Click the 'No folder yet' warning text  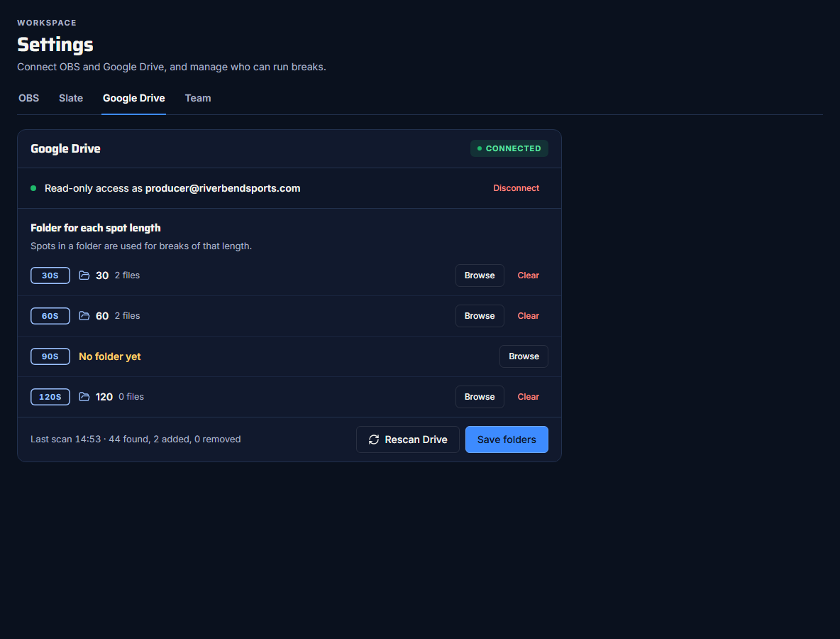pos(110,356)
